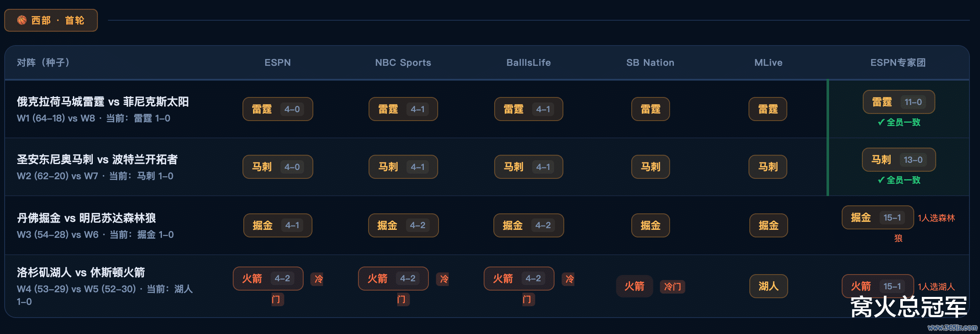Click the BallIsLife column header
The height and width of the screenshot is (334, 980).
point(528,63)
